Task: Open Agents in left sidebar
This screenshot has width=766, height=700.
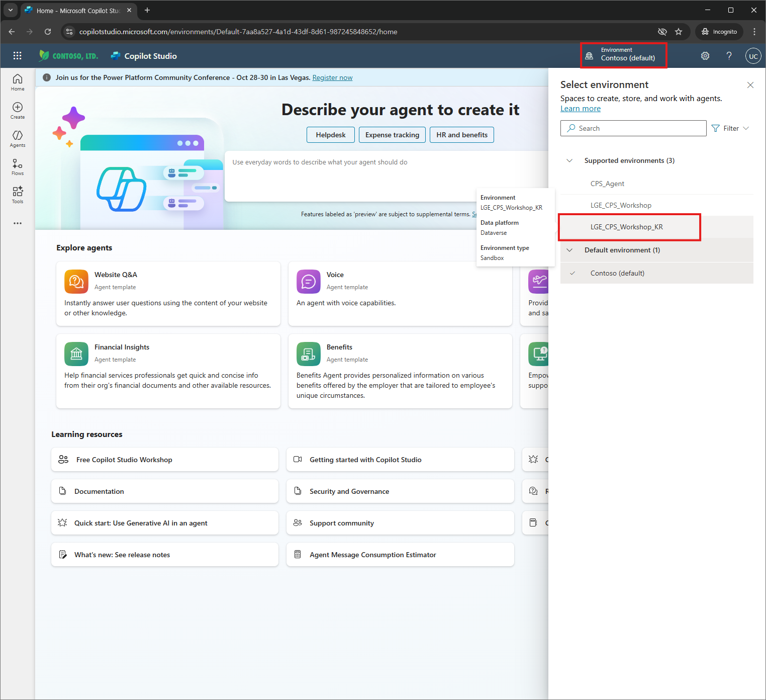Action: coord(18,139)
